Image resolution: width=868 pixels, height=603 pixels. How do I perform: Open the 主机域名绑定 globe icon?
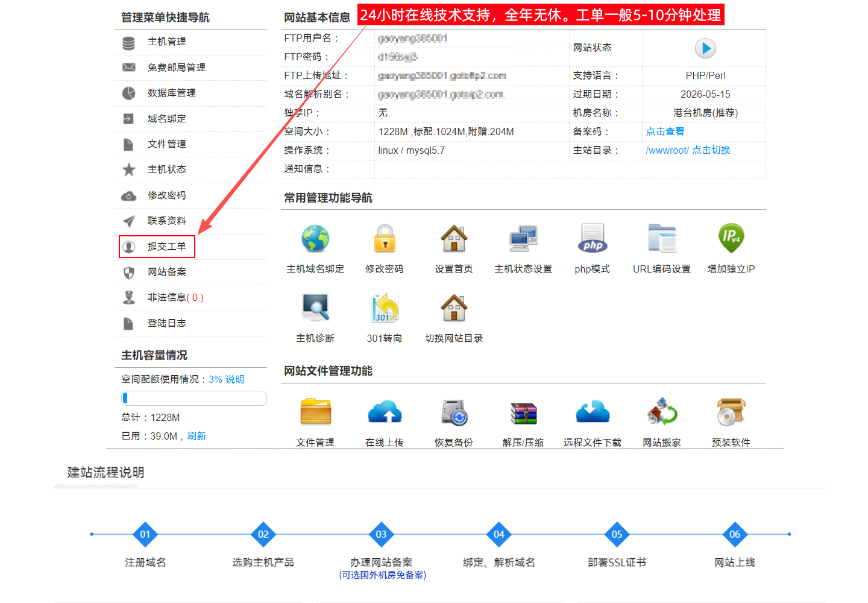[315, 239]
